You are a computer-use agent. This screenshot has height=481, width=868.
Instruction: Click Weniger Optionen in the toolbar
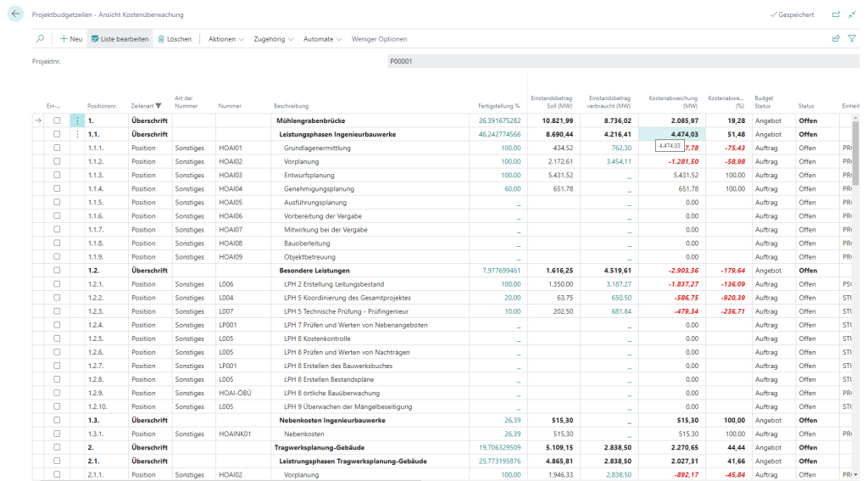[379, 39]
